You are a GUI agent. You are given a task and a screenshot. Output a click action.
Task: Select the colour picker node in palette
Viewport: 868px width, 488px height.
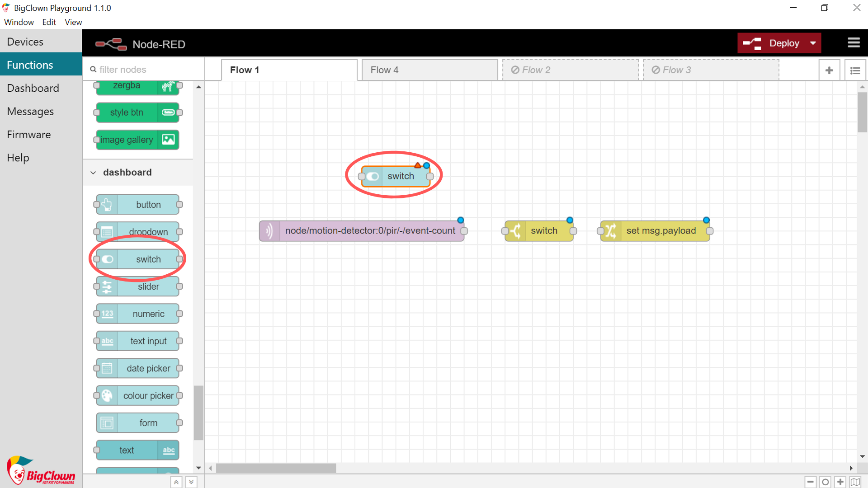point(138,395)
